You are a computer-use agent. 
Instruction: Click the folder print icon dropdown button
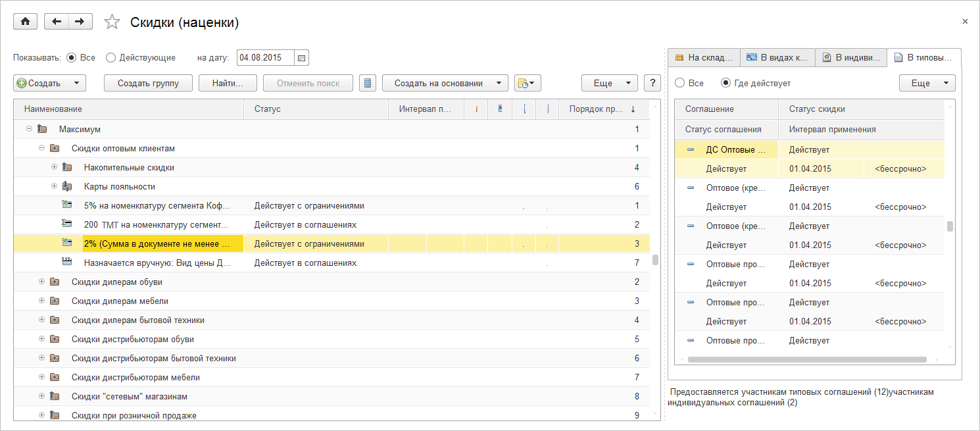[x=527, y=84]
